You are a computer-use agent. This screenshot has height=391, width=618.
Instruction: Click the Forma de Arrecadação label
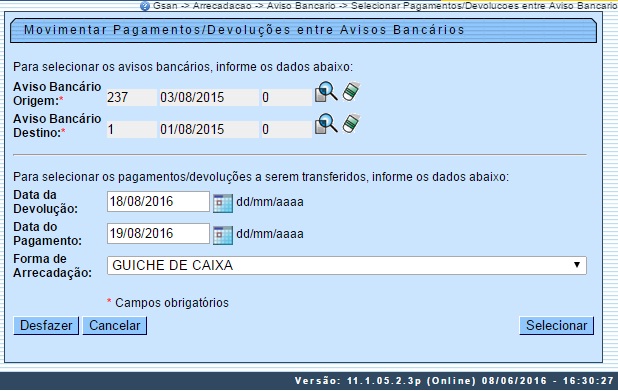pyautogui.click(x=52, y=266)
